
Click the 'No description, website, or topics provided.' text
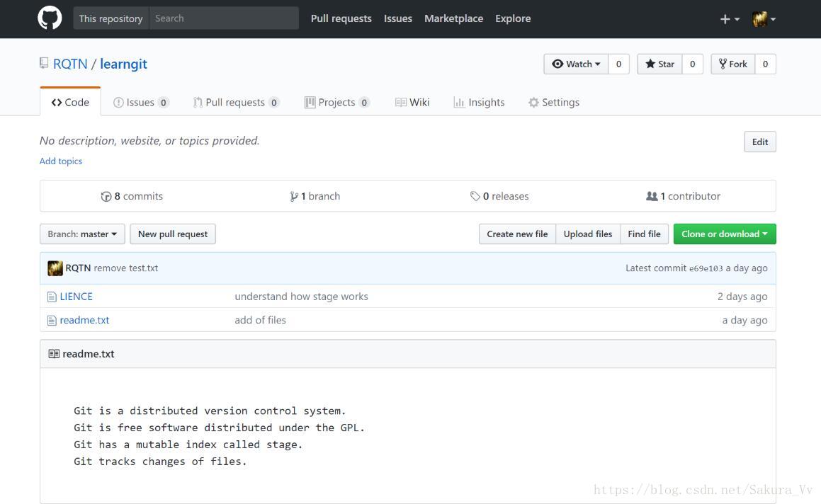[149, 141]
